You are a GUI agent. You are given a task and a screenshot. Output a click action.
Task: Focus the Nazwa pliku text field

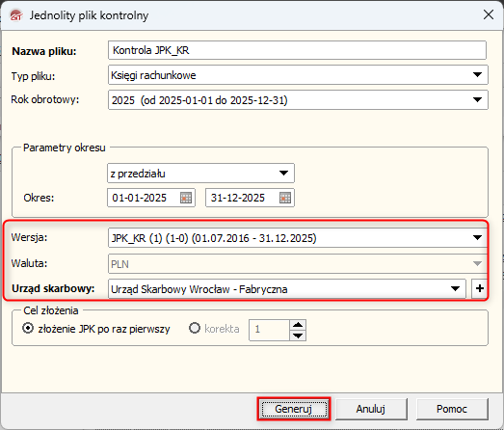pos(297,50)
